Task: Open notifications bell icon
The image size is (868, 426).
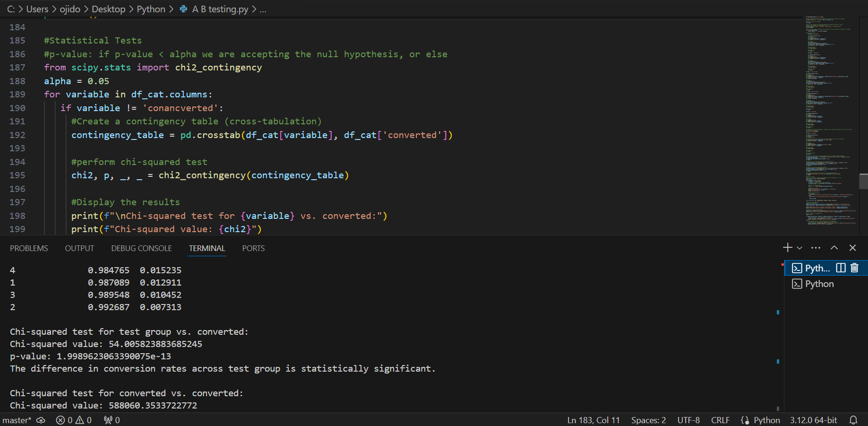Action: coord(853,420)
